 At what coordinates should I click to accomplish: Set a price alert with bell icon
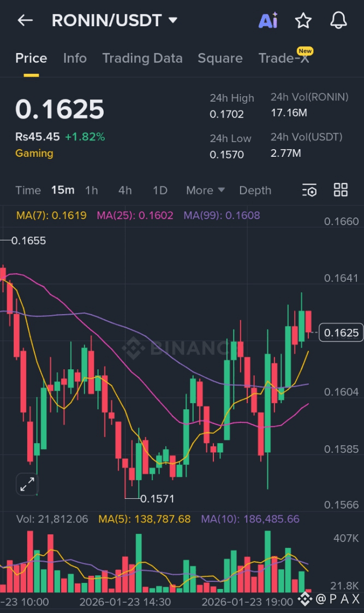[338, 20]
